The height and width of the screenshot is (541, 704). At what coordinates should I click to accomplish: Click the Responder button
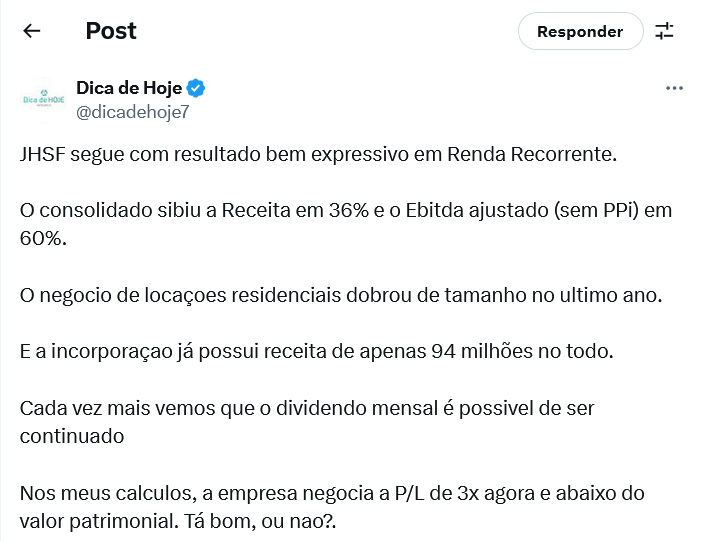click(x=580, y=31)
